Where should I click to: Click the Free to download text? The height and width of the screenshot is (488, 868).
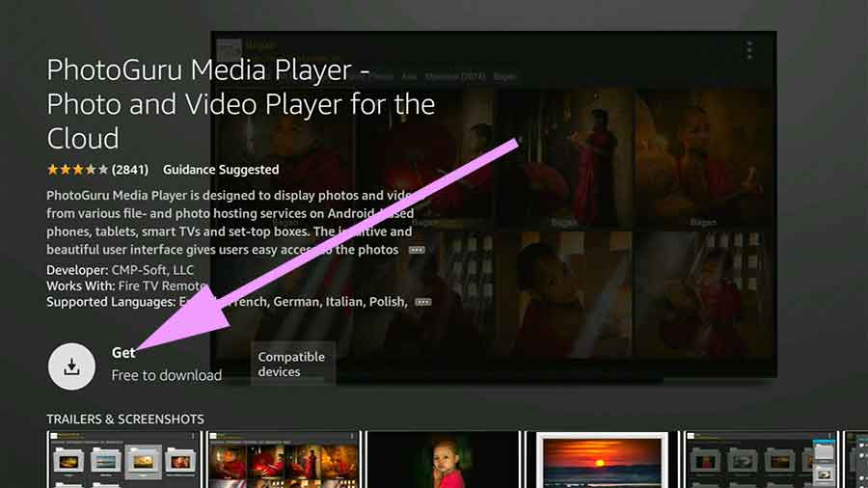(167, 375)
